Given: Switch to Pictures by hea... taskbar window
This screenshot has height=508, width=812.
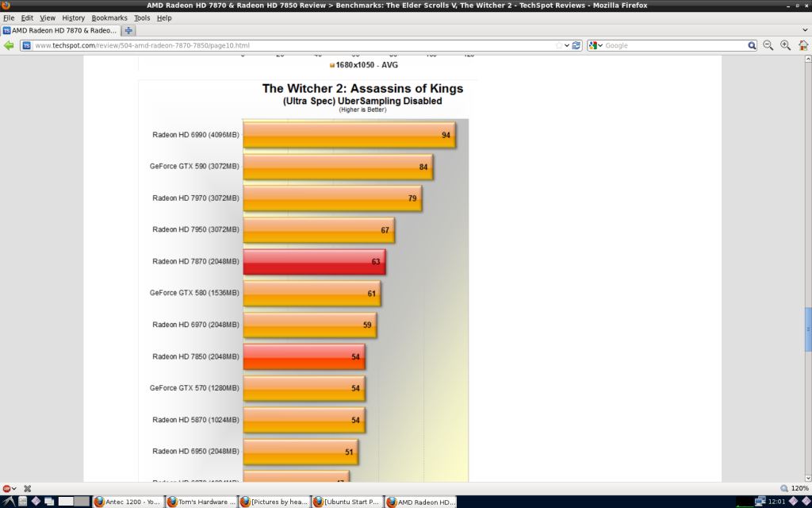Looking at the screenshot, I should (x=274, y=502).
